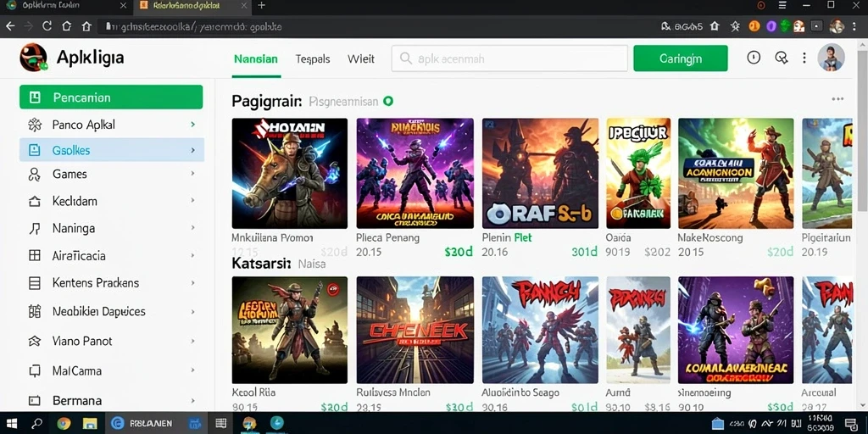This screenshot has width=868, height=434.
Task: Click the orange extension icon in toolbar
Action: 754,26
